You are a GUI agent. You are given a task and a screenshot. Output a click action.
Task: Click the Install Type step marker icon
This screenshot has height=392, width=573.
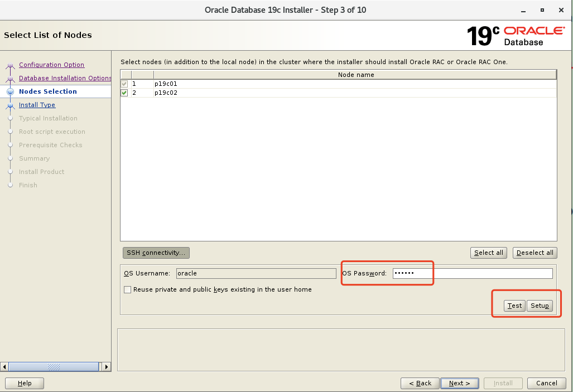(x=10, y=106)
